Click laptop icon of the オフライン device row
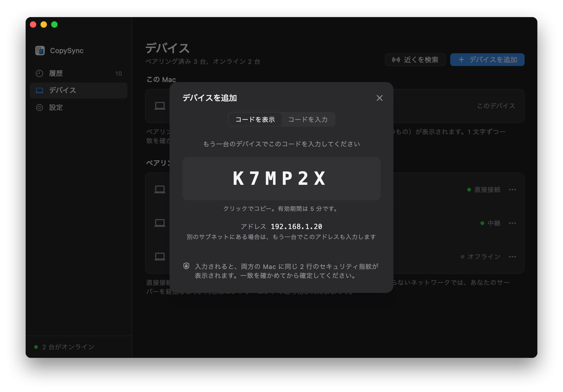 coord(160,257)
